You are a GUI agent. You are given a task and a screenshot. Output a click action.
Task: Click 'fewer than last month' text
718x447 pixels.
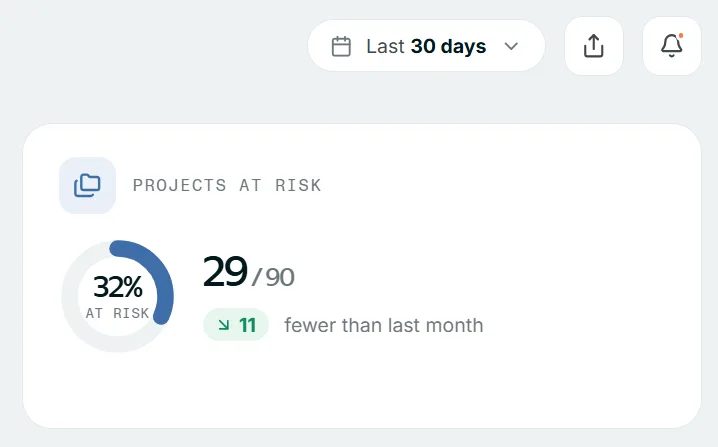pyautogui.click(x=384, y=325)
